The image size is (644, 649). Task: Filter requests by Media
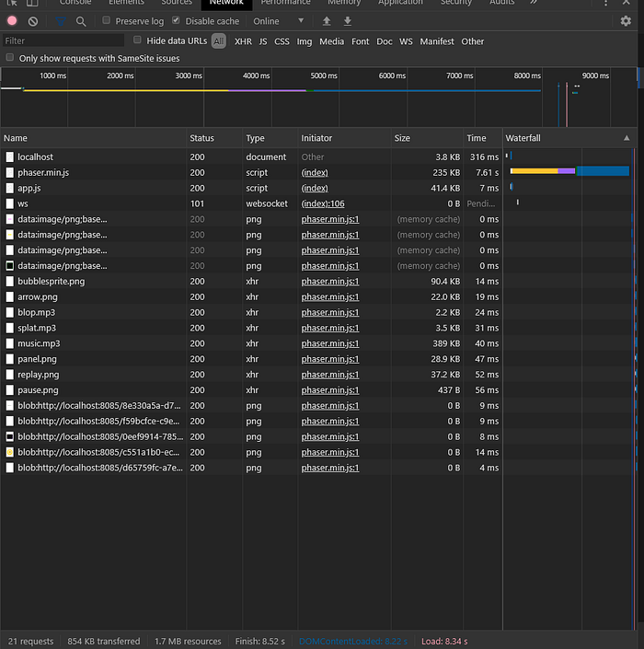tap(332, 41)
